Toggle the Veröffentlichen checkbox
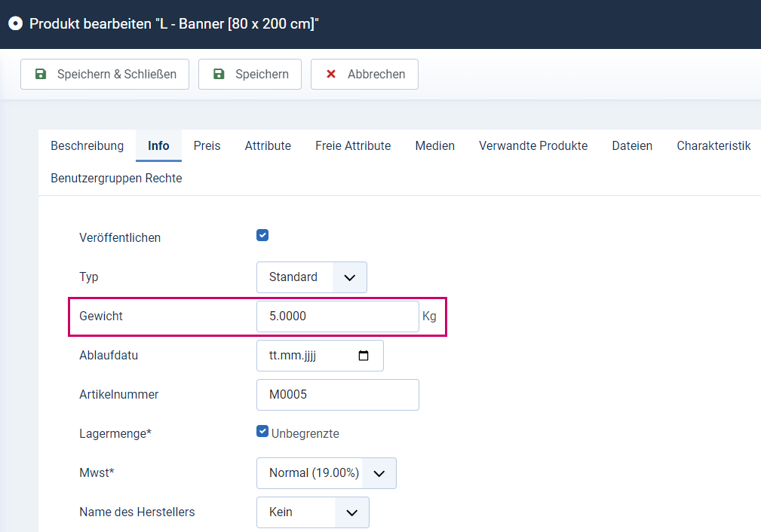Viewport: 761px width, 532px height. [262, 235]
